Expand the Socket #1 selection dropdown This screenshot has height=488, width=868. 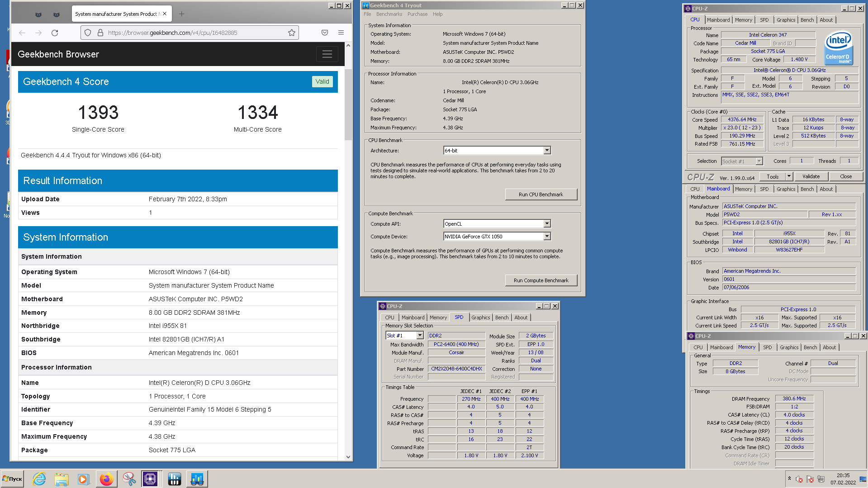click(x=759, y=161)
